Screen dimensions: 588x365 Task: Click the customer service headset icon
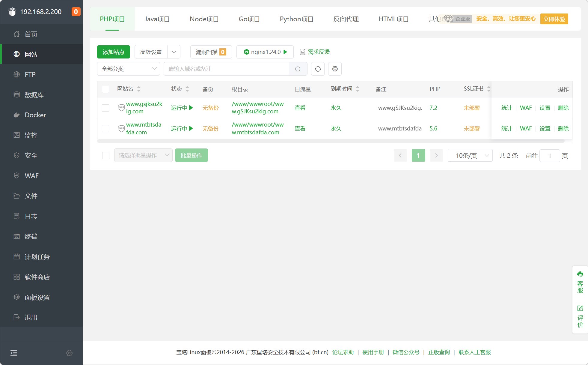[580, 274]
